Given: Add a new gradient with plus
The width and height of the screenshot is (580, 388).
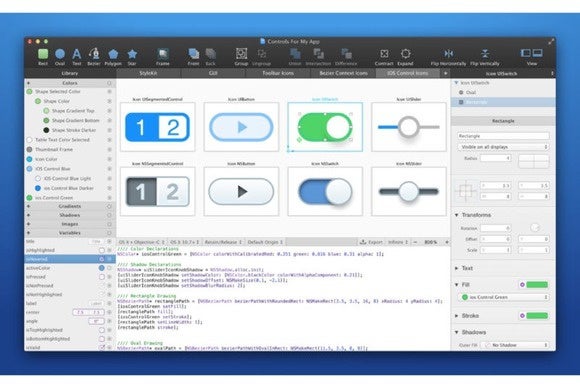Looking at the screenshot, I should [x=28, y=206].
